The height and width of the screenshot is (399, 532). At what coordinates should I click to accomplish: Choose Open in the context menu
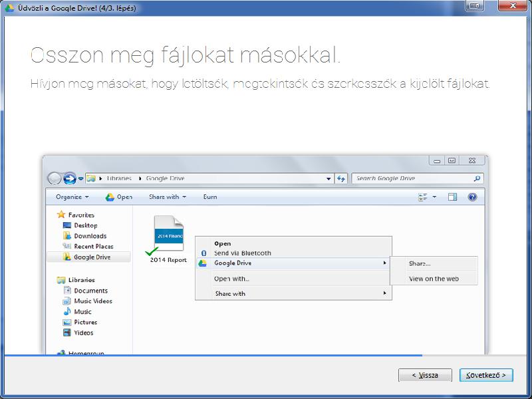(x=223, y=243)
